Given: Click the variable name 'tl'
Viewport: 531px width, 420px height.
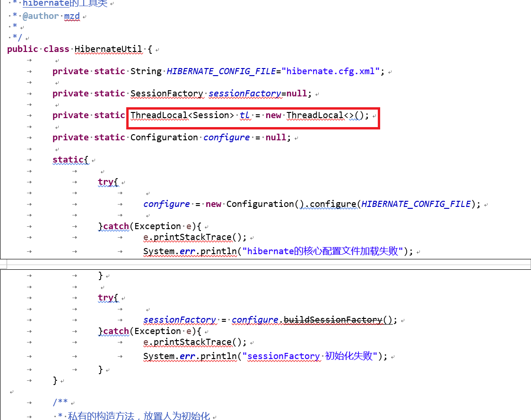Looking at the screenshot, I should 244,115.
